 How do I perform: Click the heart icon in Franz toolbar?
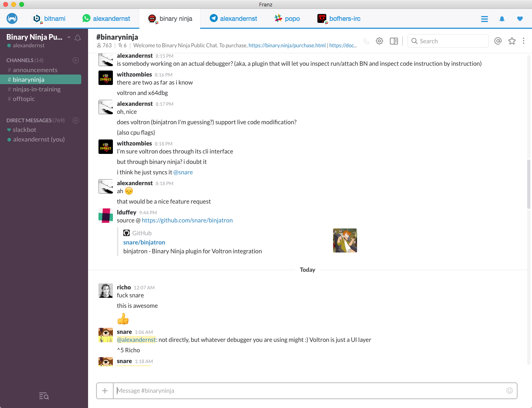coord(520,19)
